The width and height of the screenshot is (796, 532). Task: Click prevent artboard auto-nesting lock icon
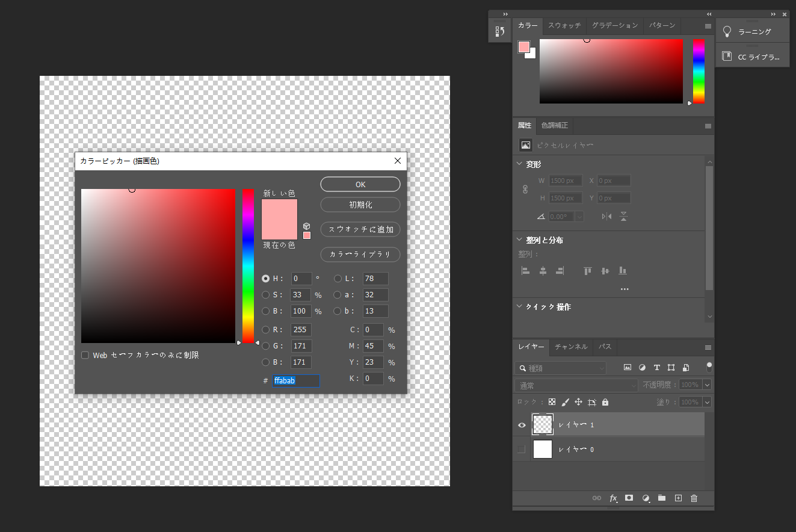coord(592,402)
